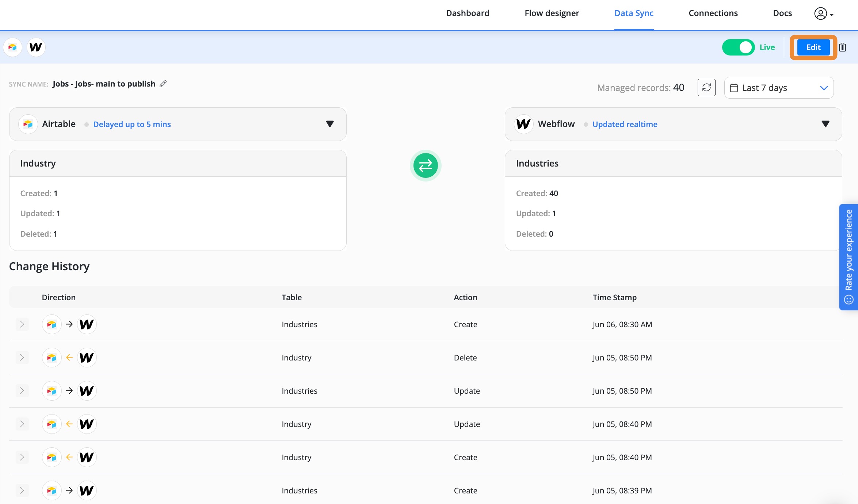This screenshot has height=504, width=858.
Task: Expand the Industry Update 08:40 PM row
Action: click(x=22, y=424)
